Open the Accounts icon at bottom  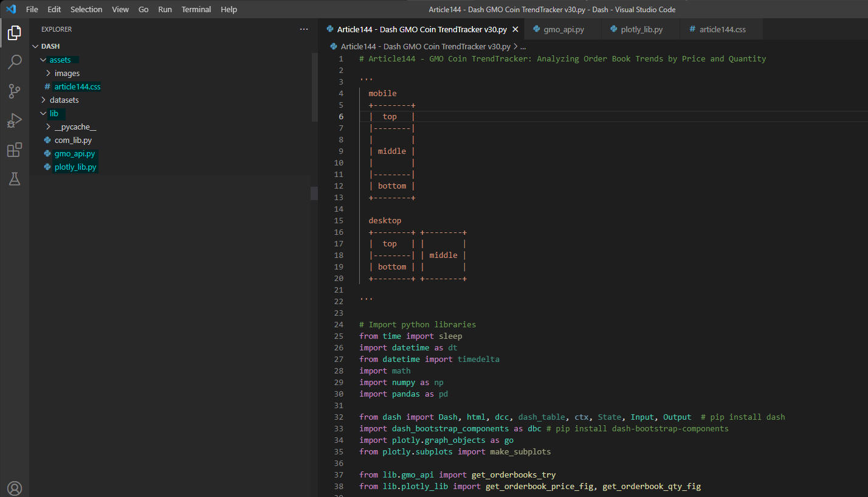tap(15, 488)
